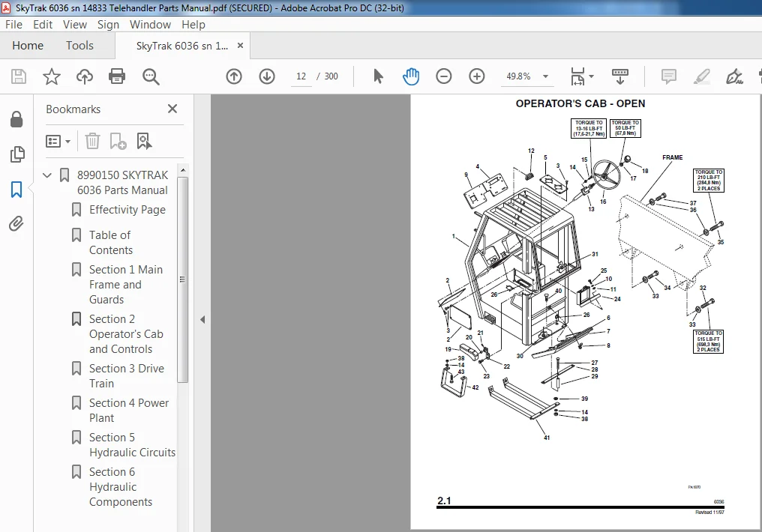762x532 pixels.
Task: Jump to Section 1 Main Frame bookmark
Action: (126, 285)
